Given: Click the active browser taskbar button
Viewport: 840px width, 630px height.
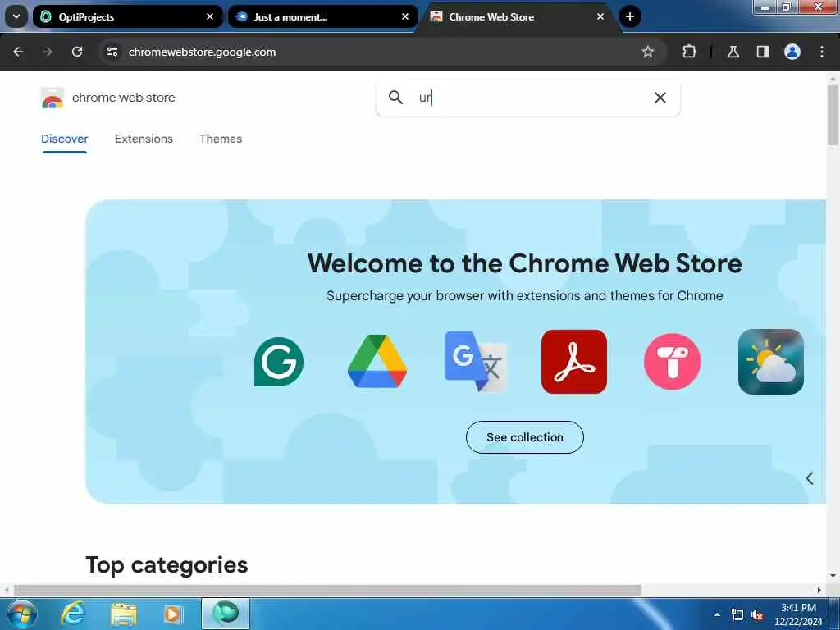Looking at the screenshot, I should click(226, 614).
